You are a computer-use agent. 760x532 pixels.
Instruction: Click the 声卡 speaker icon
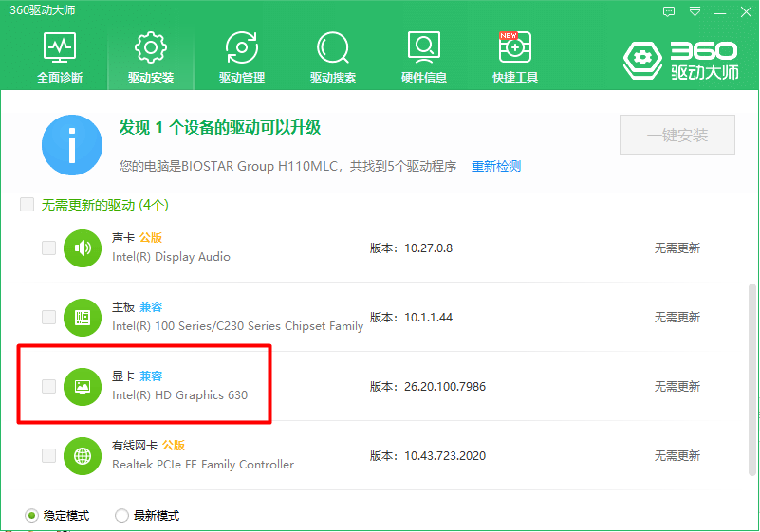pos(83,248)
